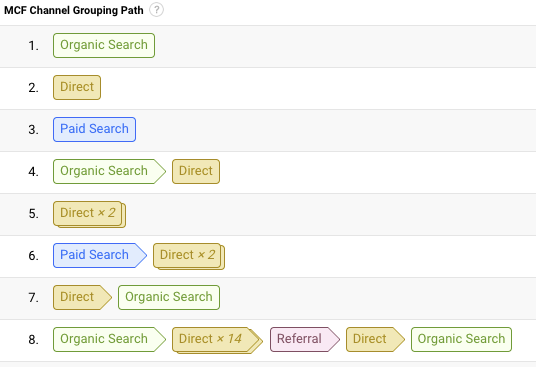Select row number 1 in the path list
The width and height of the screenshot is (536, 367).
click(34, 46)
